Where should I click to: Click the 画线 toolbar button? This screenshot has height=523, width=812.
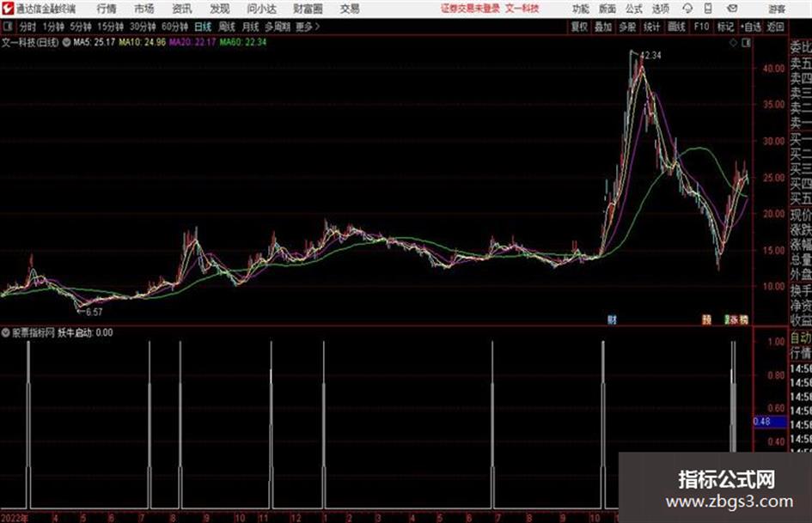[x=676, y=27]
